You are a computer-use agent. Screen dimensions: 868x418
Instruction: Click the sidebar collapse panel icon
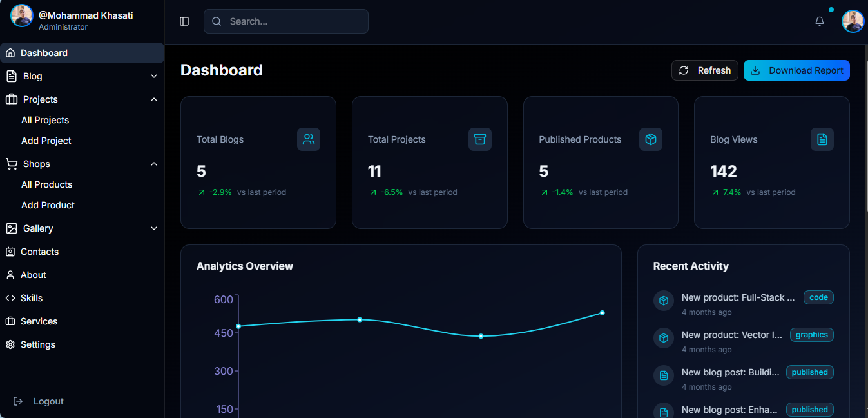coord(184,21)
